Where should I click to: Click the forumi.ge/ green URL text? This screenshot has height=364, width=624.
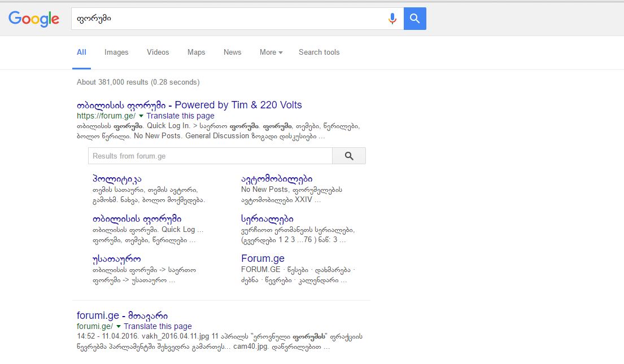[95, 326]
